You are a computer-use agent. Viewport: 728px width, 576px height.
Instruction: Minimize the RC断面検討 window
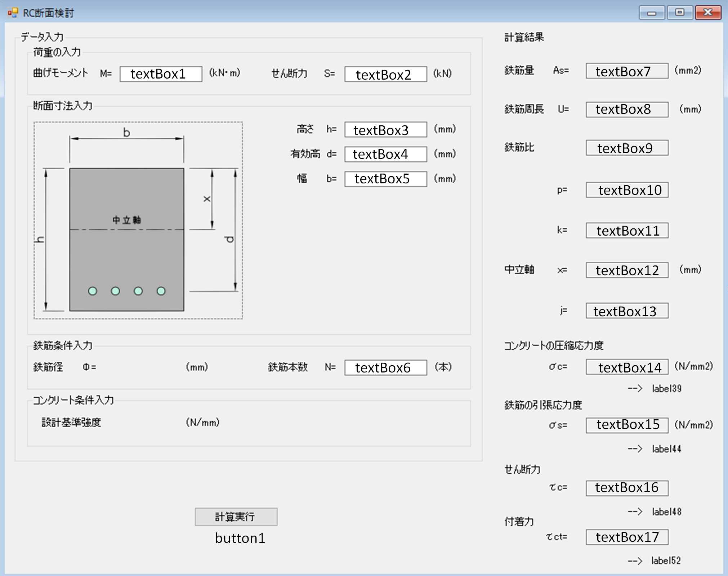click(x=652, y=13)
